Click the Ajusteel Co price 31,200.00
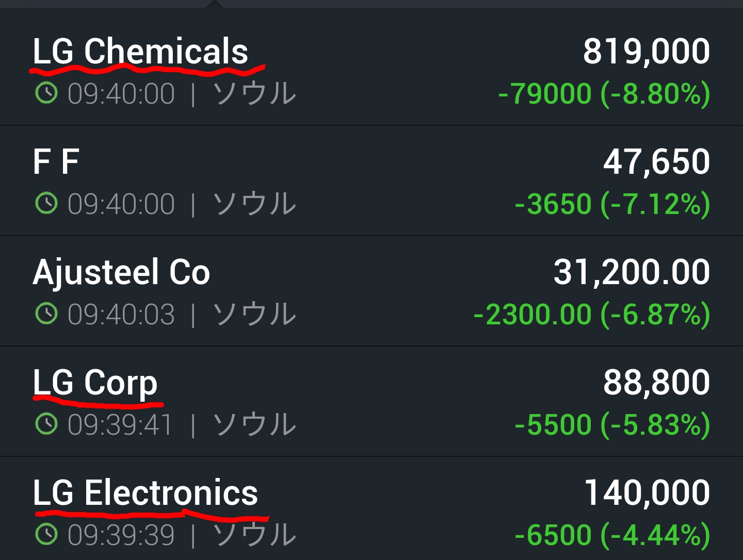The width and height of the screenshot is (743, 560). (x=632, y=272)
